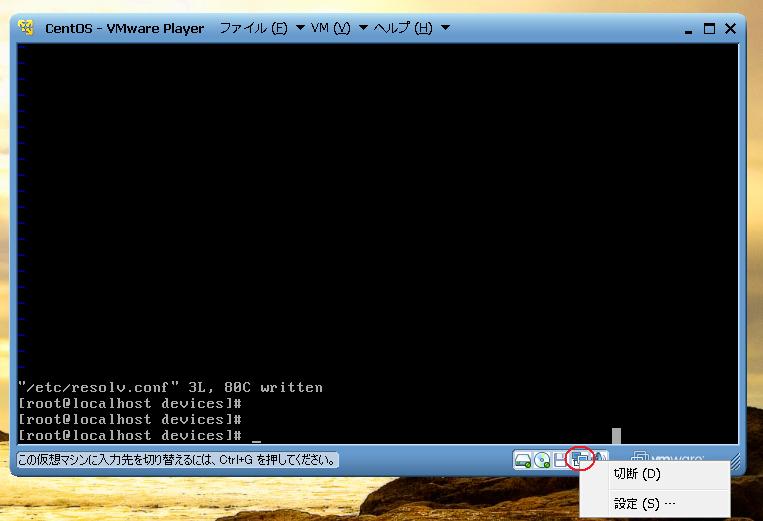Image resolution: width=763 pixels, height=521 pixels.
Task: Click the Ctrl+G input hint in status bar
Action: (177, 461)
